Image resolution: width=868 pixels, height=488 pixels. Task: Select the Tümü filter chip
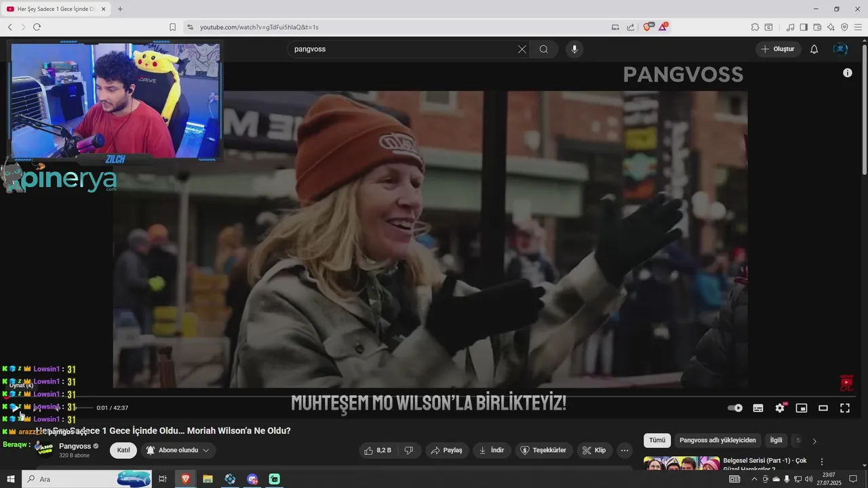657,441
